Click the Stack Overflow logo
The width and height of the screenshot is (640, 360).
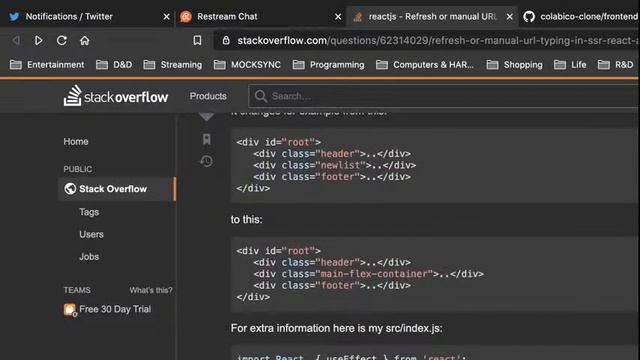(116, 96)
